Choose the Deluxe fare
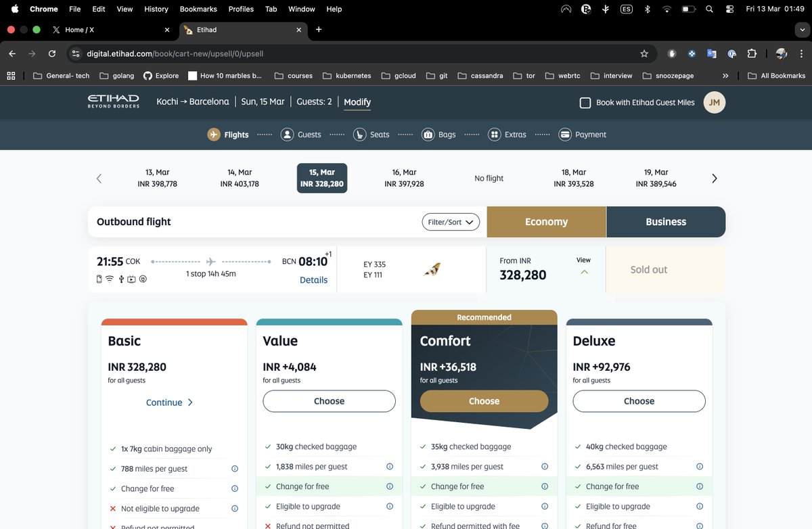The width and height of the screenshot is (812, 529). pos(639,401)
